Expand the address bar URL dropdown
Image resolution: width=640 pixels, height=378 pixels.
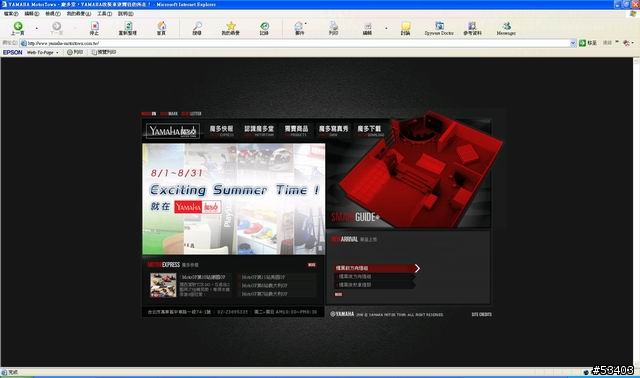pyautogui.click(x=573, y=43)
